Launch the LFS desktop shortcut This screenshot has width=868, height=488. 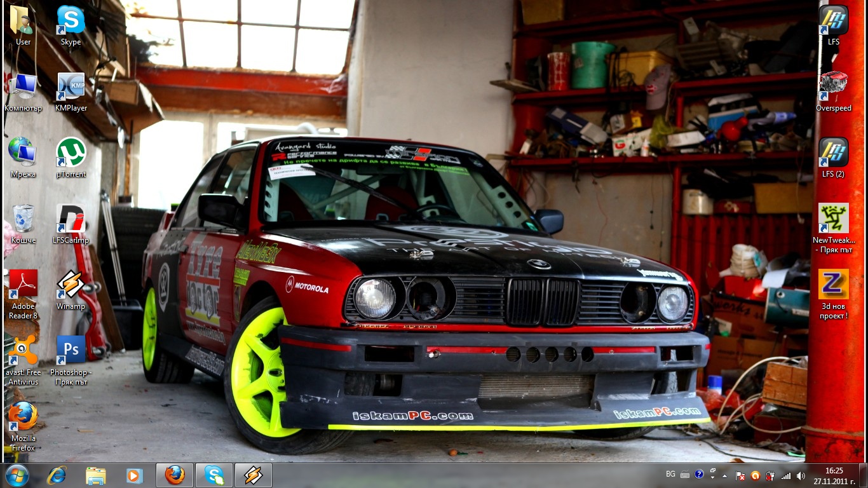tap(833, 25)
